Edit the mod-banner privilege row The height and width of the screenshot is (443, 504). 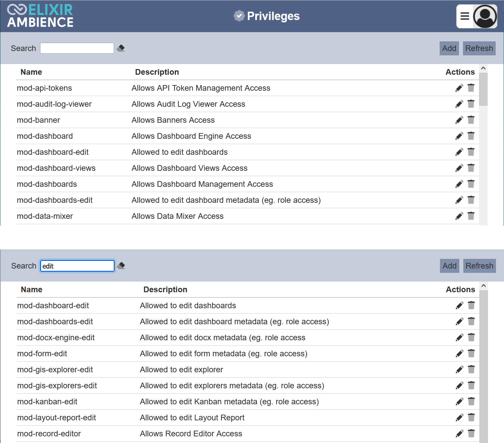coord(459,120)
